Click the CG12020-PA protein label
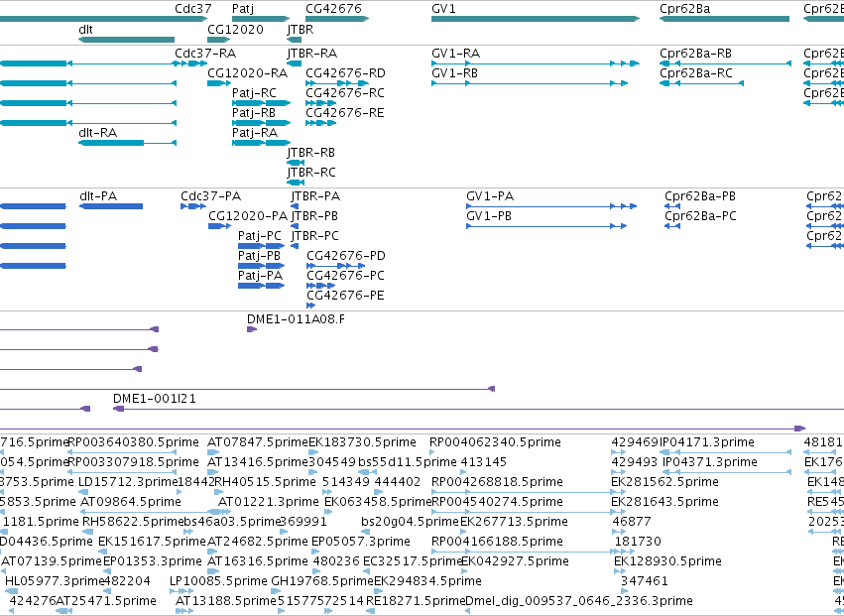 [x=248, y=216]
